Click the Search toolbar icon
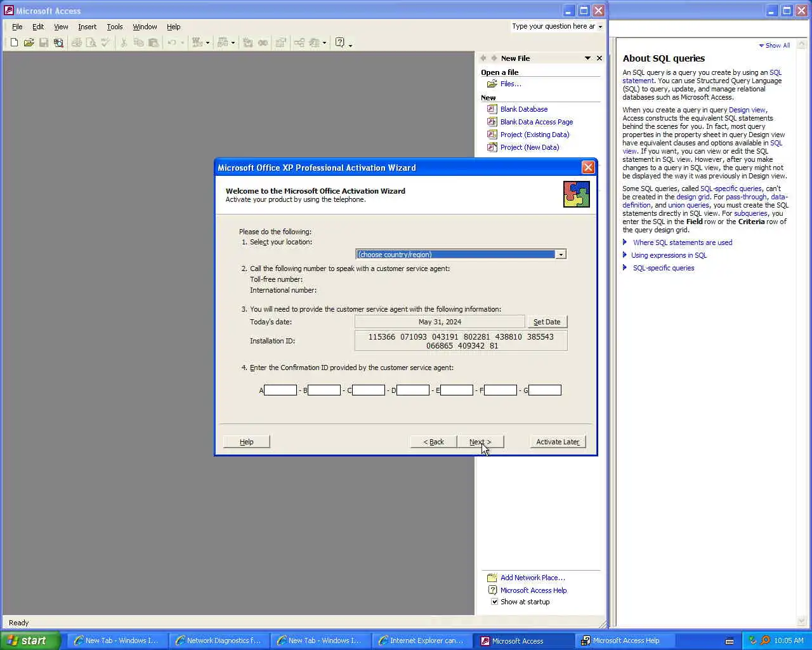 coord(58,43)
